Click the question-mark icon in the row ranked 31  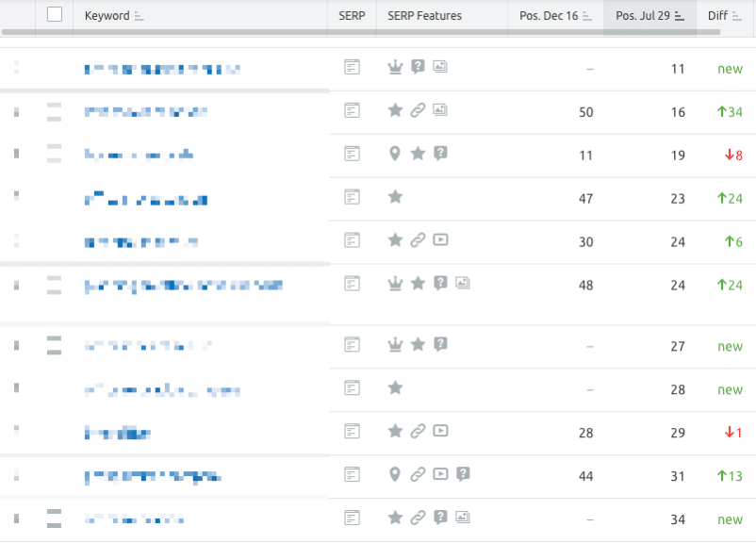463,474
